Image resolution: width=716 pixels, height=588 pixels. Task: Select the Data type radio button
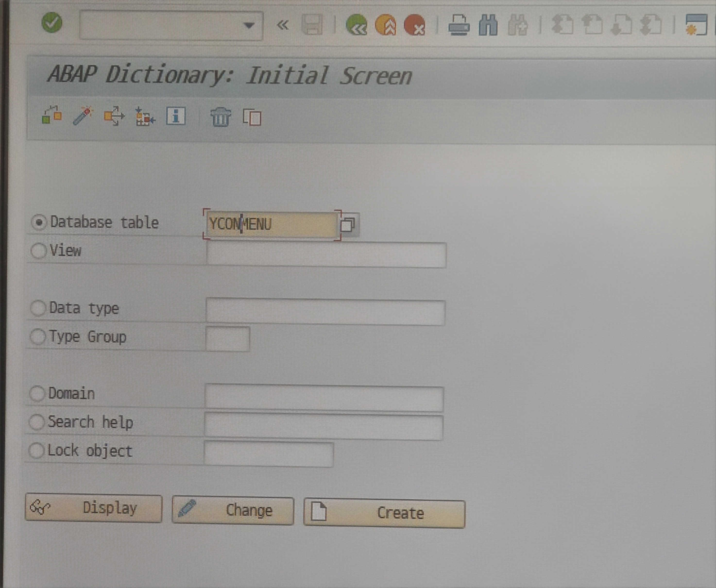(x=38, y=308)
